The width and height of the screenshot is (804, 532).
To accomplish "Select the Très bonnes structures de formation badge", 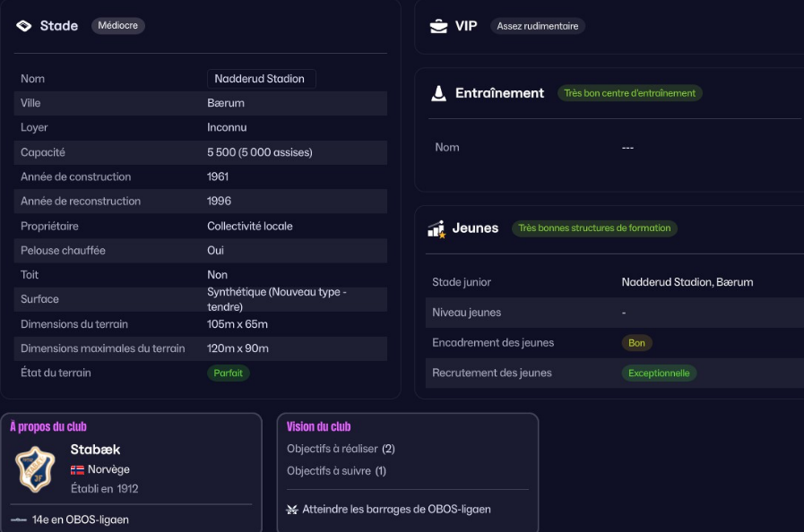I will 594,228.
